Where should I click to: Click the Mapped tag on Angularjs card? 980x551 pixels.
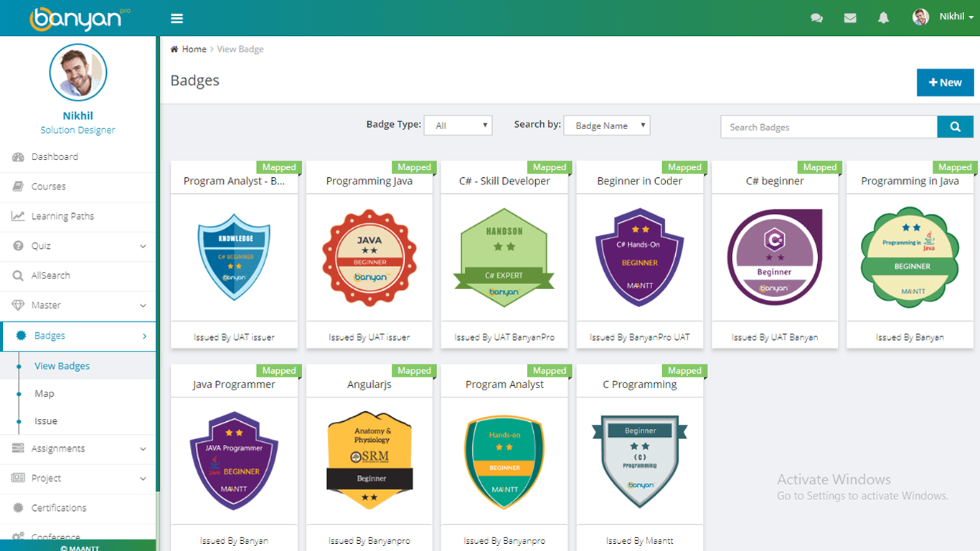pyautogui.click(x=415, y=371)
